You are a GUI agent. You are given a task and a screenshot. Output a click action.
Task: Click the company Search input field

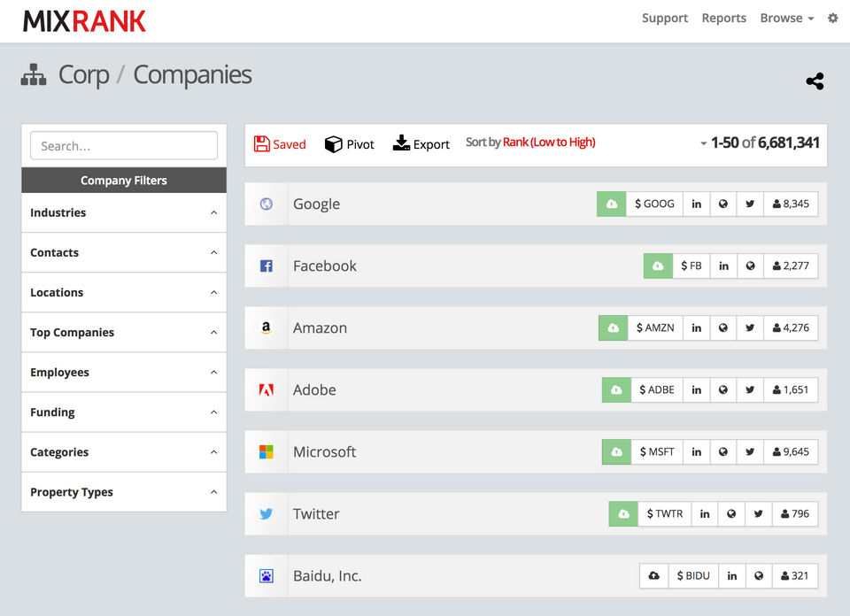click(124, 146)
